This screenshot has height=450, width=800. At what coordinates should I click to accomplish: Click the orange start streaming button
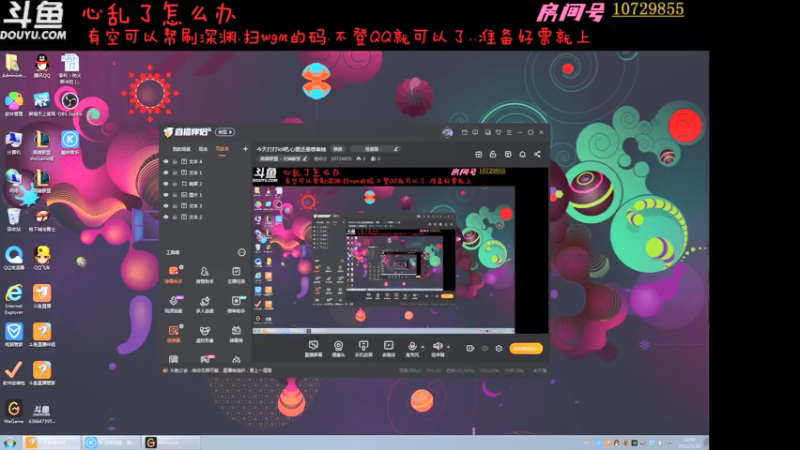pyautogui.click(x=526, y=348)
